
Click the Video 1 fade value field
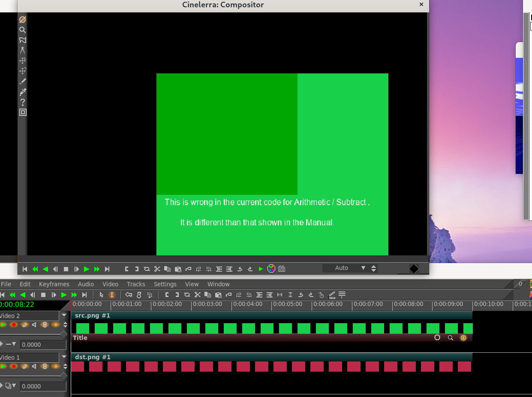43,386
